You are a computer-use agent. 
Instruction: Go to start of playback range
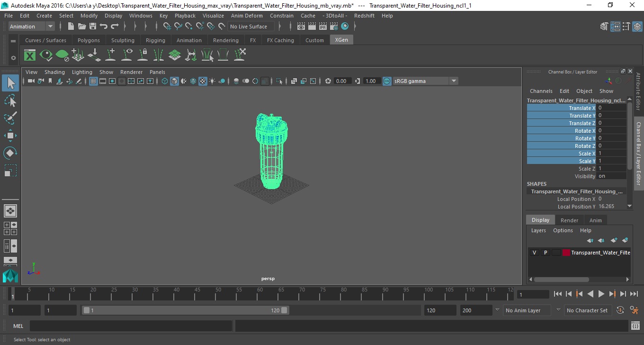click(558, 294)
